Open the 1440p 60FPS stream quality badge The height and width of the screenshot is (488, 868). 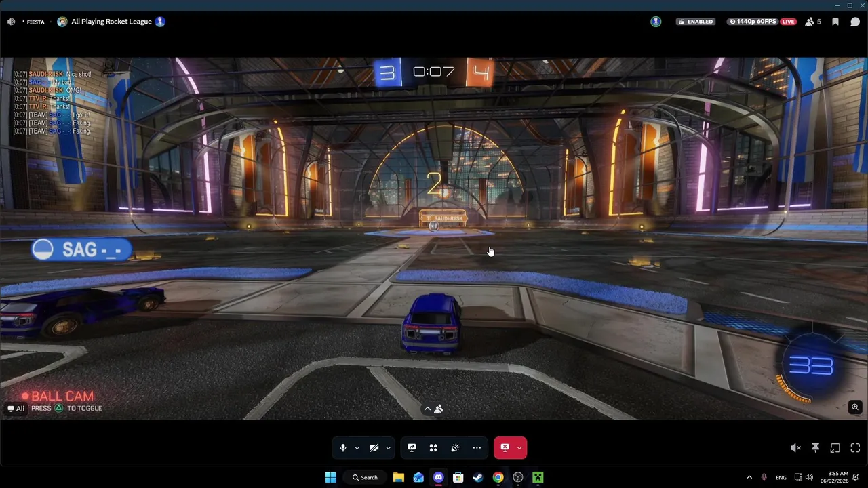tap(753, 22)
